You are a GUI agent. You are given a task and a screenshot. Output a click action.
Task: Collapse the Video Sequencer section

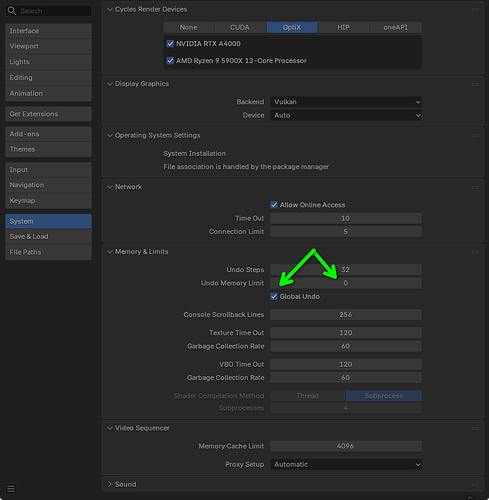(x=110, y=428)
